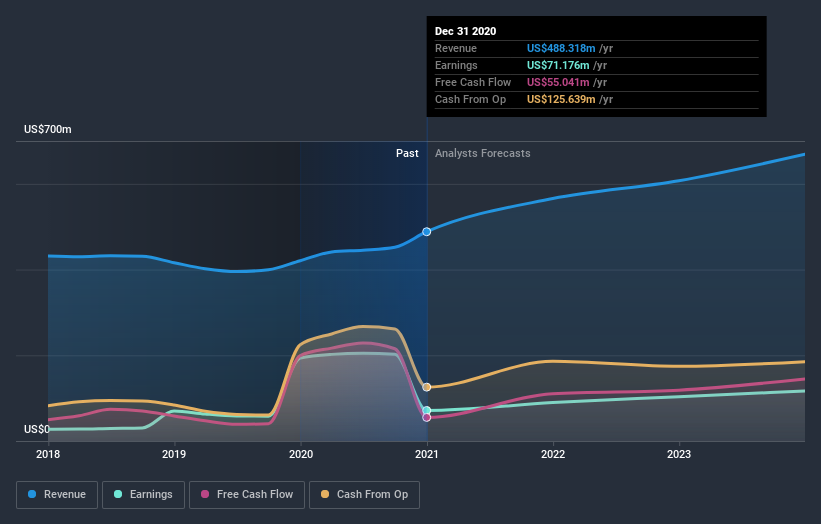This screenshot has width=821, height=524.
Task: Click the 2020 x-axis label
Action: [301, 454]
